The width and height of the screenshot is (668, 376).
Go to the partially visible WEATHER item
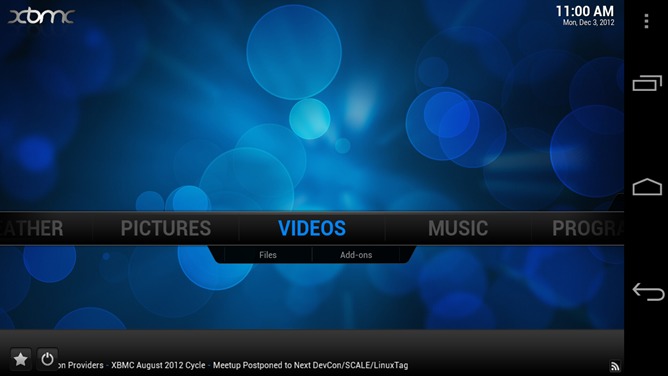click(x=32, y=228)
